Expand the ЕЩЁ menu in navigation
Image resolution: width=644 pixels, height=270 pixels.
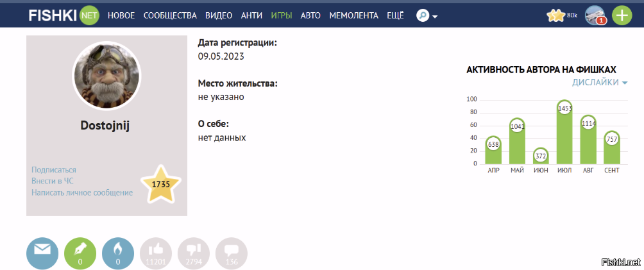[395, 15]
